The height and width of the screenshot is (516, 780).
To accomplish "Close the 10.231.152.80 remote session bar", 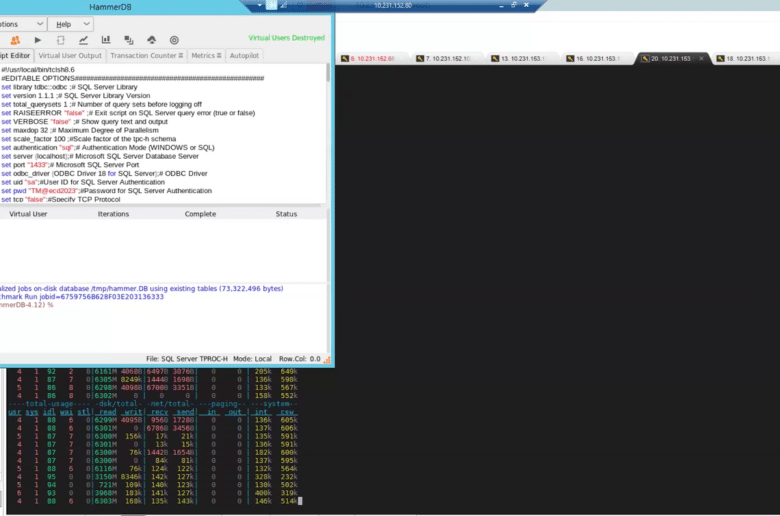I will click(526, 5).
